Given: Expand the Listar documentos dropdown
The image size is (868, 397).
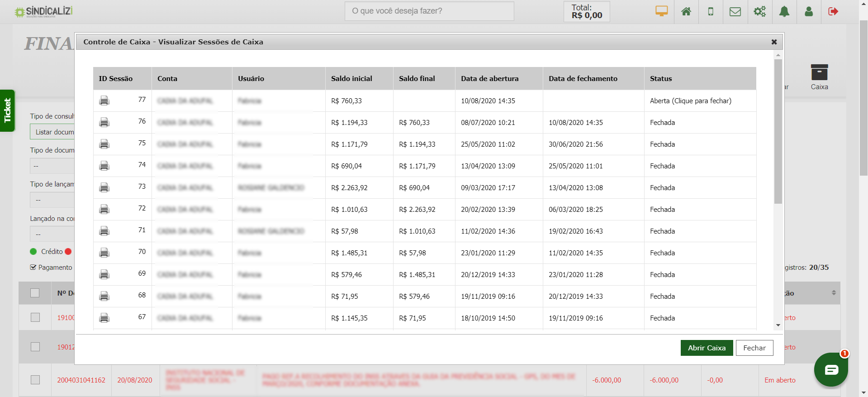Looking at the screenshot, I should tap(52, 132).
